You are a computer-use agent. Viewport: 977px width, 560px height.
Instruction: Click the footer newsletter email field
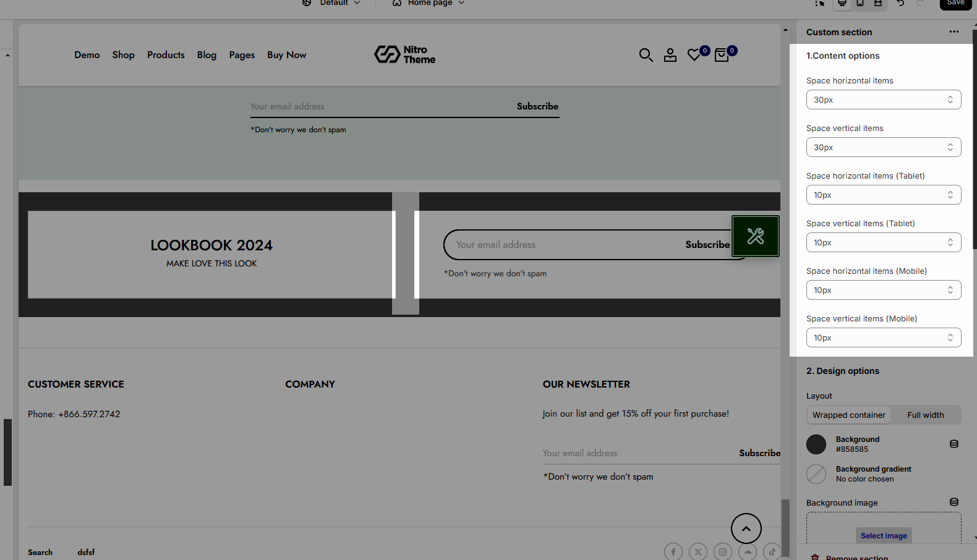pyautogui.click(x=638, y=453)
